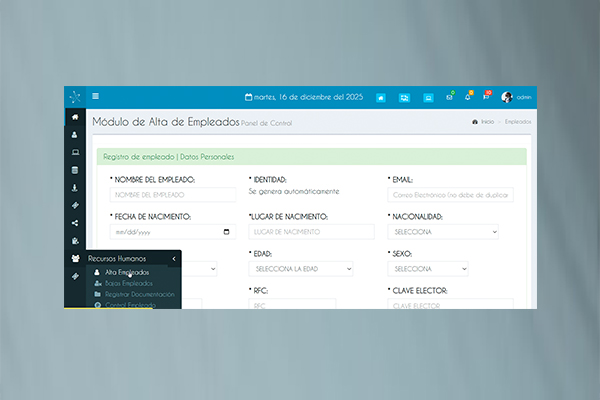
Task: Open the SEXO dropdown
Action: pyautogui.click(x=427, y=269)
